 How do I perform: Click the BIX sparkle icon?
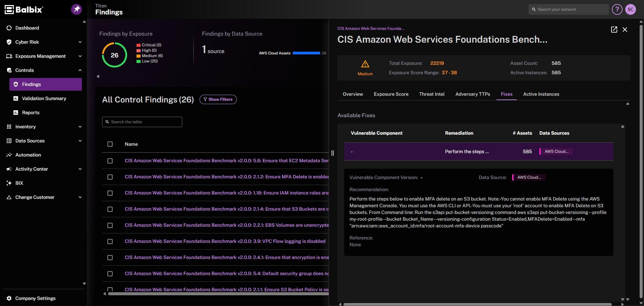[x=9, y=183]
